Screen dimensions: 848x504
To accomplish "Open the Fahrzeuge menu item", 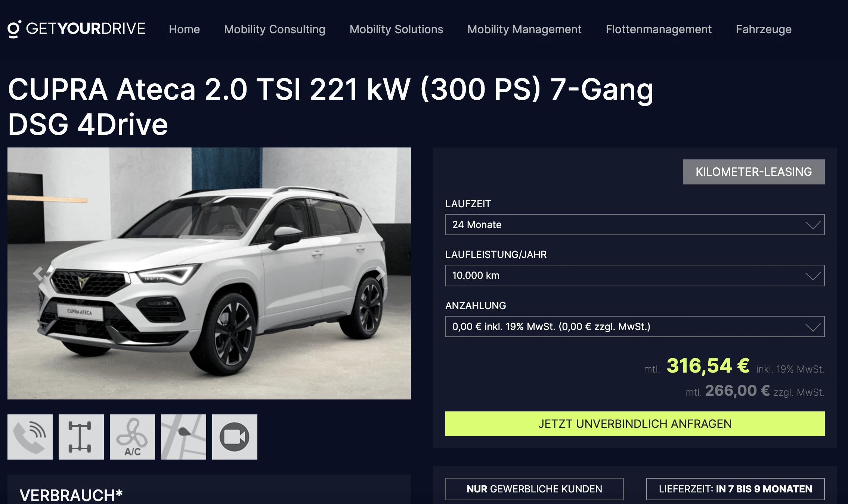I will pos(764,29).
